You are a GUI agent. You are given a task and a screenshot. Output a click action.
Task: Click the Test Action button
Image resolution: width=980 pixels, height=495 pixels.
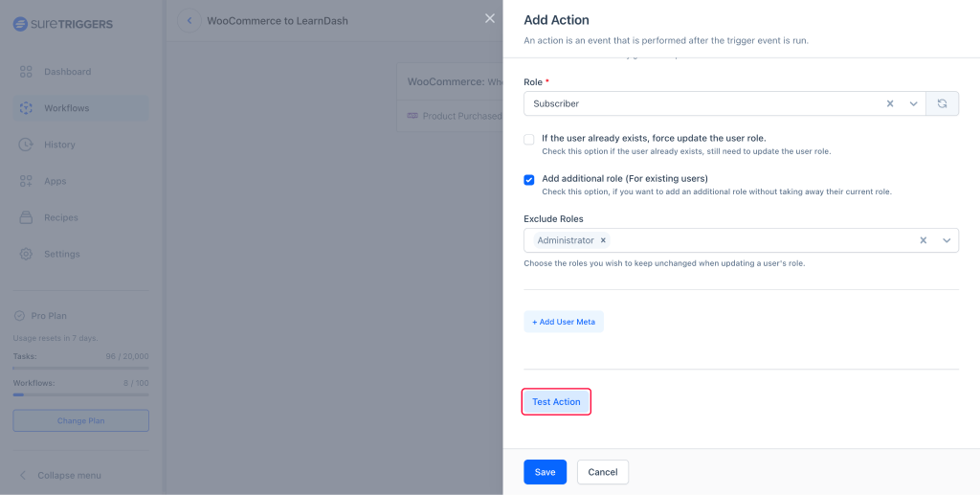556,402
